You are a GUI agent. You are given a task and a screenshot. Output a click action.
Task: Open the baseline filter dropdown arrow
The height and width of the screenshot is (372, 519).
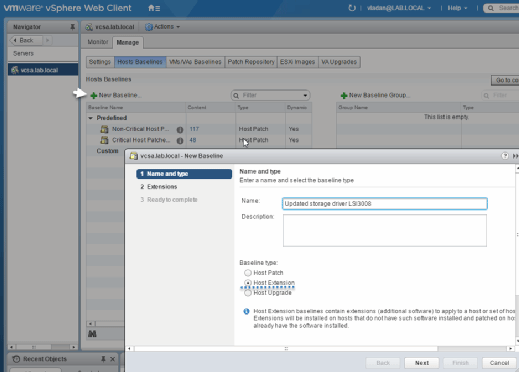point(305,96)
